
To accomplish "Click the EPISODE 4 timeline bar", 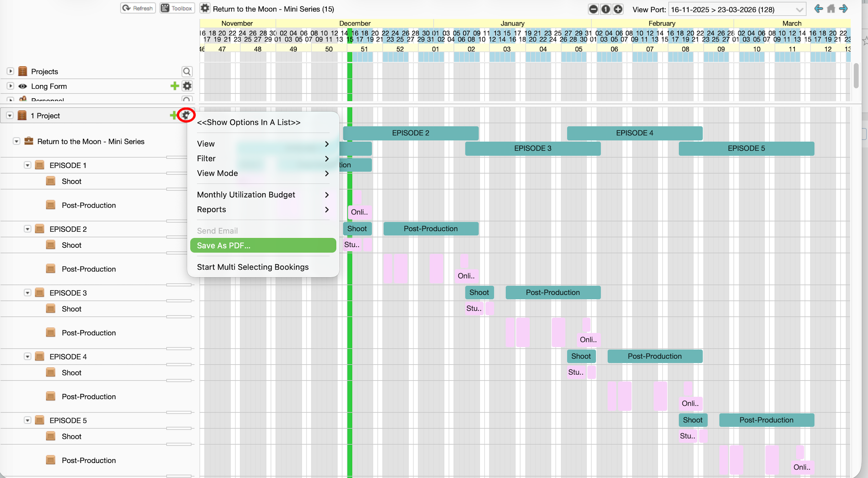I will 634,133.
